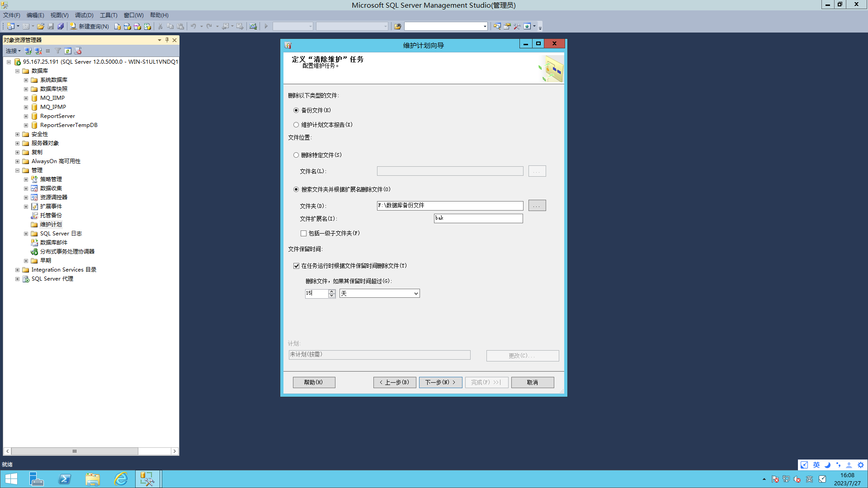Click the Filter funnel icon
The width and height of the screenshot is (868, 488).
pos(58,51)
